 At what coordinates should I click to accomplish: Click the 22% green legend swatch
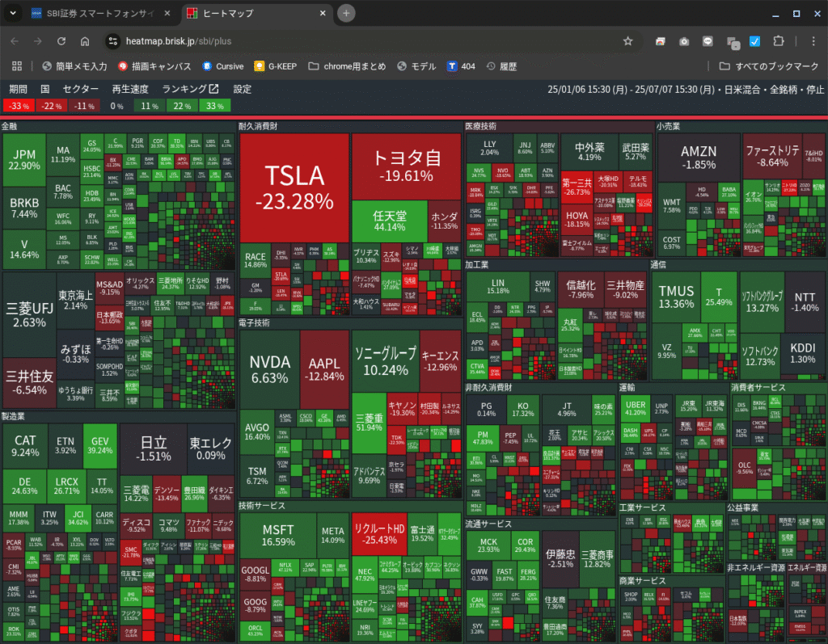point(182,106)
